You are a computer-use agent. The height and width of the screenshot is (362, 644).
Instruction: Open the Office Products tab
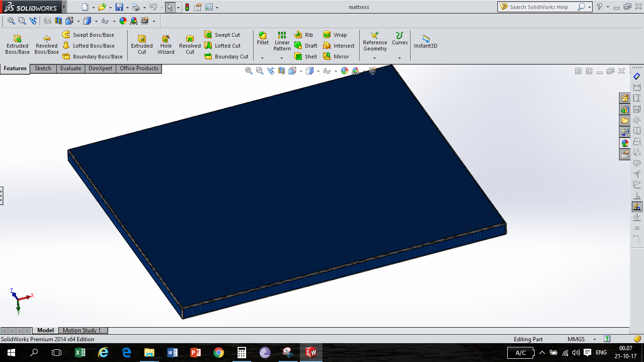(x=139, y=69)
